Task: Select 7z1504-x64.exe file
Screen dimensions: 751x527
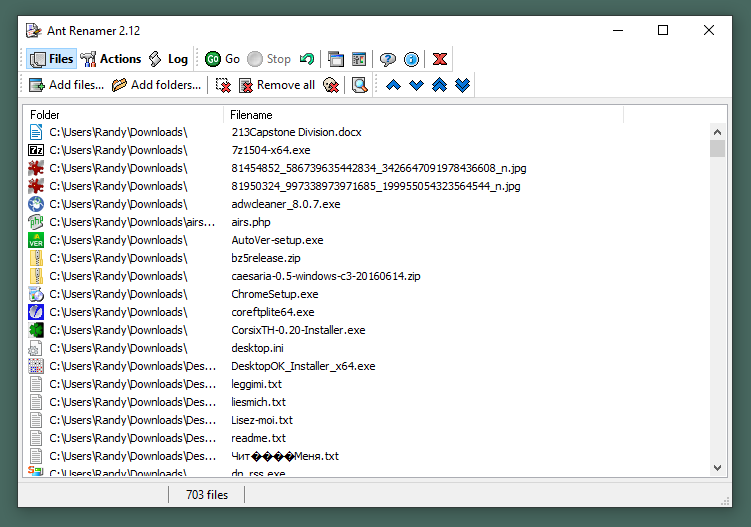Action: pyautogui.click(x=271, y=150)
